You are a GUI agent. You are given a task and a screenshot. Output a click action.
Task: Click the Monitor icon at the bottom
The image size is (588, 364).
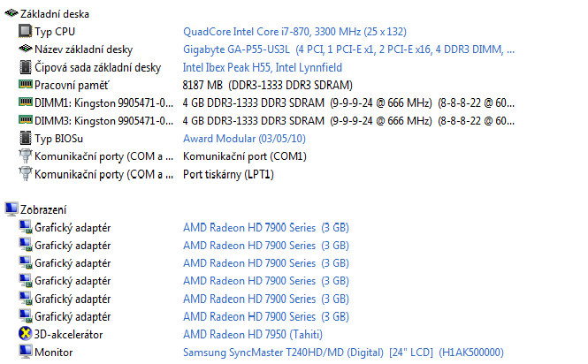click(x=25, y=352)
